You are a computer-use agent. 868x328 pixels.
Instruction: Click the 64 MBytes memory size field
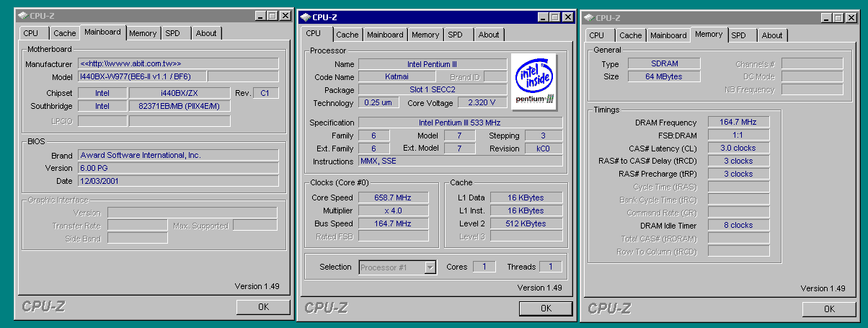click(663, 76)
